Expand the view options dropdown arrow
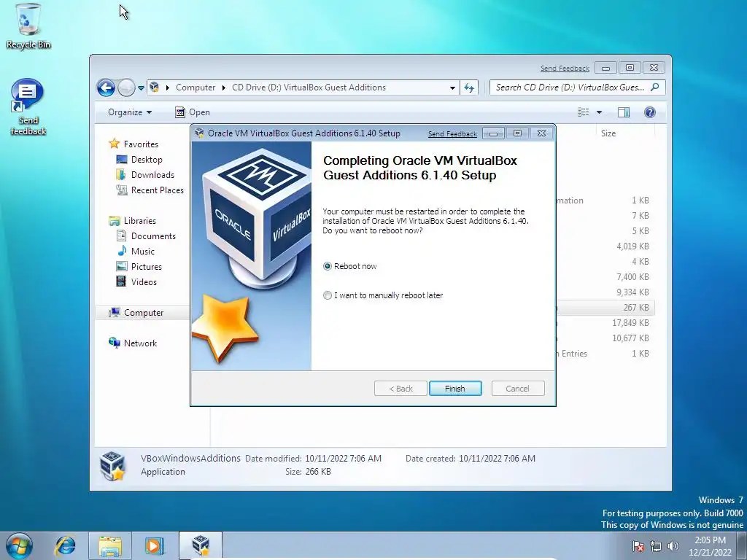 600,112
